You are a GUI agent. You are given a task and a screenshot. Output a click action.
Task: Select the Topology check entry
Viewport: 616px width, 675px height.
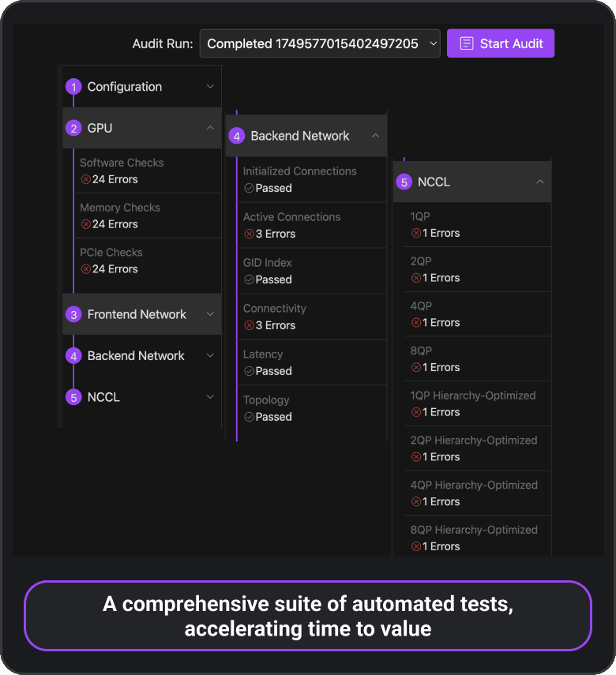(312, 408)
